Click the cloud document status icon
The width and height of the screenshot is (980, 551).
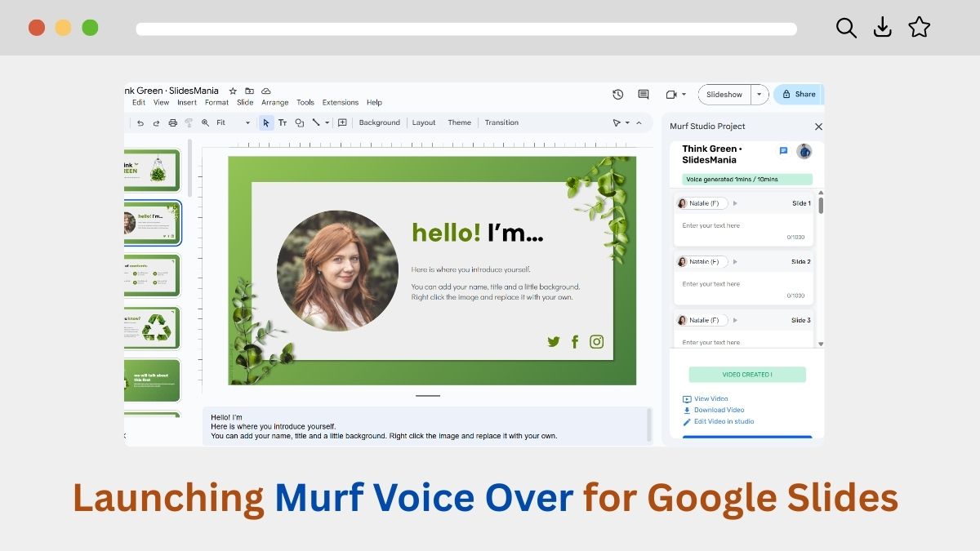[265, 91]
